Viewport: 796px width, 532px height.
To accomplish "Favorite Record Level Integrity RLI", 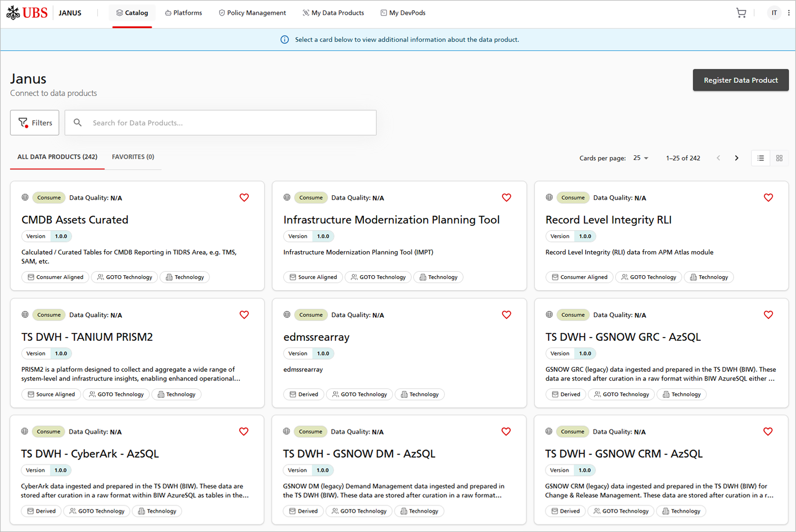I will click(x=768, y=198).
